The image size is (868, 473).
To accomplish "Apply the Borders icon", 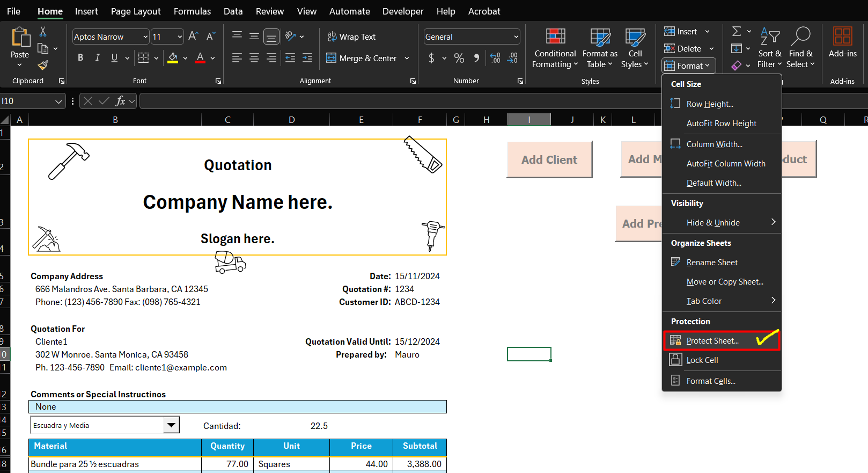I will pos(143,58).
